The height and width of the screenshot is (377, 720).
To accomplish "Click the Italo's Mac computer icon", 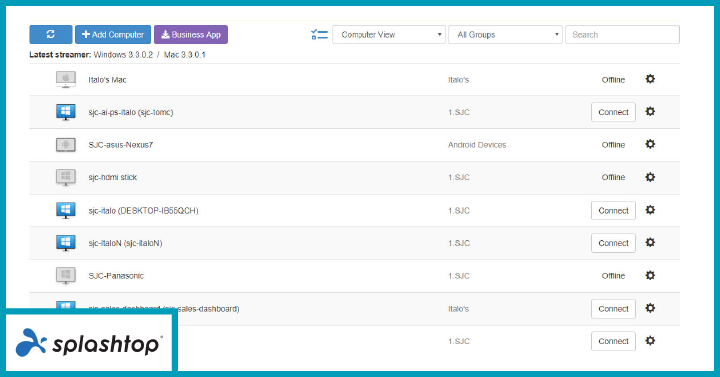I will coord(66,79).
